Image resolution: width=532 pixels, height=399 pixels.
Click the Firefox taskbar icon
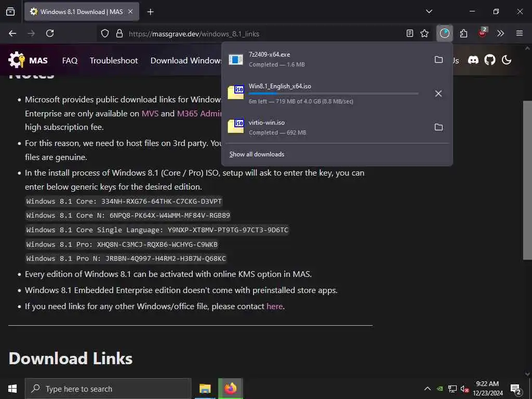coord(230,389)
